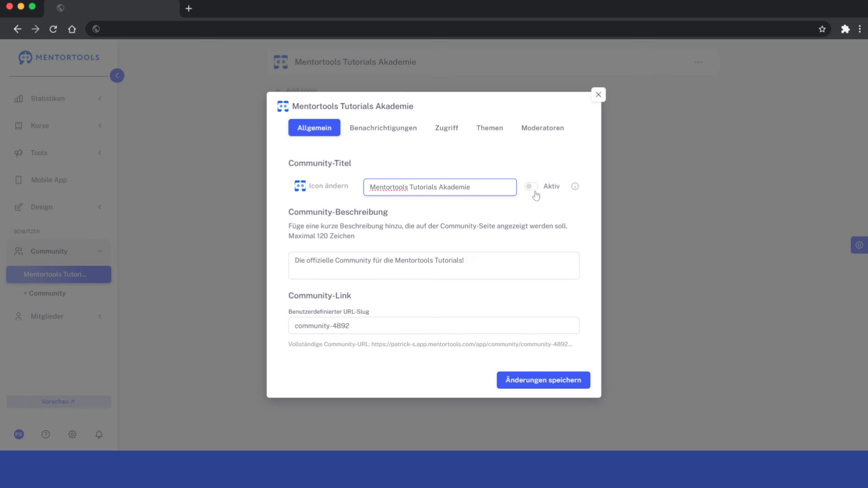Image resolution: width=868 pixels, height=488 pixels.
Task: Click the Mitglieder person icon
Action: pos(19,316)
